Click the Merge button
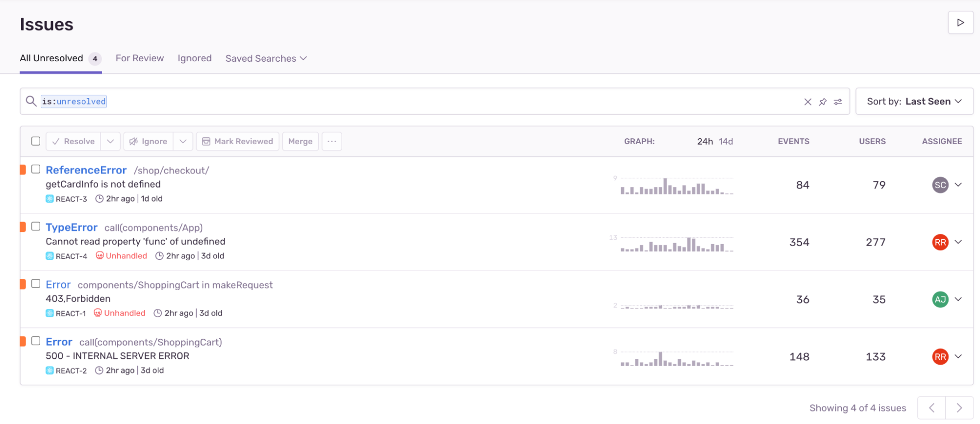The image size is (980, 424). [301, 141]
